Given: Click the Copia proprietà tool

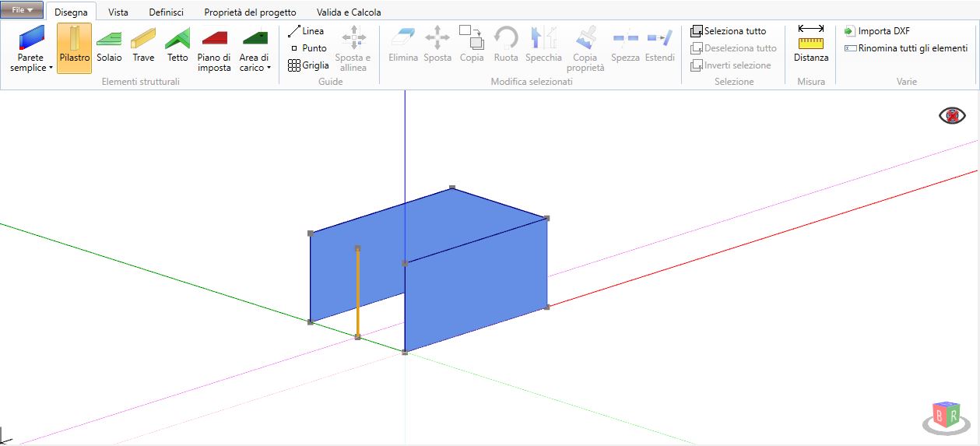Looking at the screenshot, I should coord(585,48).
